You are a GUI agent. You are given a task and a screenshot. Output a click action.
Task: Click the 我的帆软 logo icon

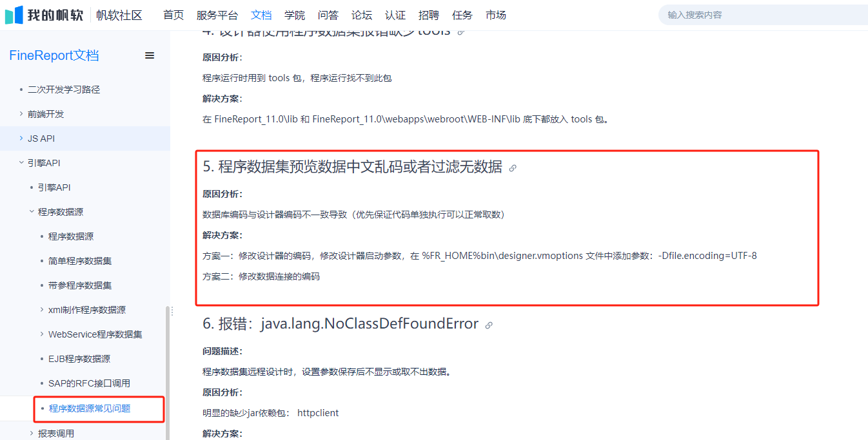pos(14,15)
